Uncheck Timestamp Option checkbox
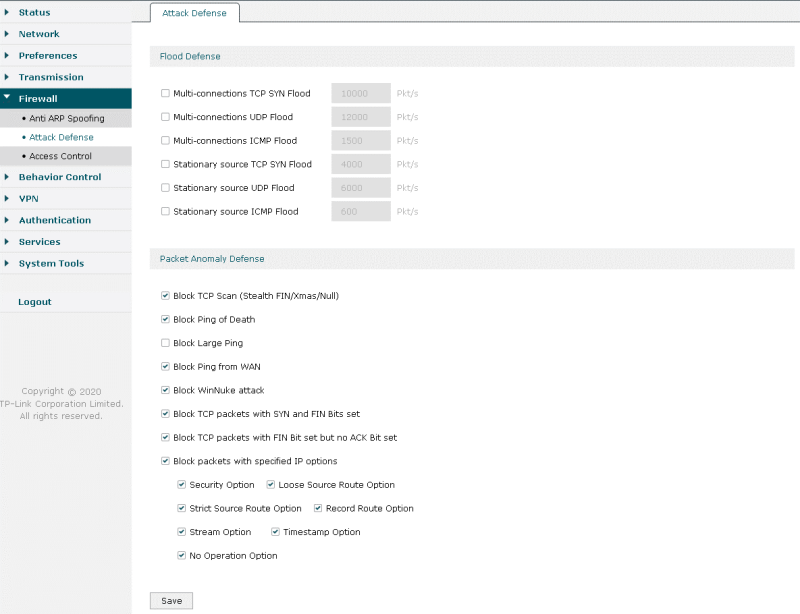This screenshot has height=614, width=800. click(276, 532)
